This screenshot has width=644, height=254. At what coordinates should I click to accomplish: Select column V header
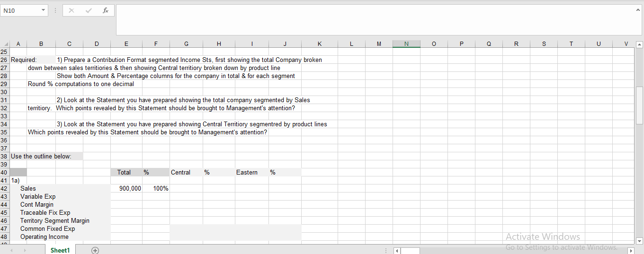click(626, 44)
